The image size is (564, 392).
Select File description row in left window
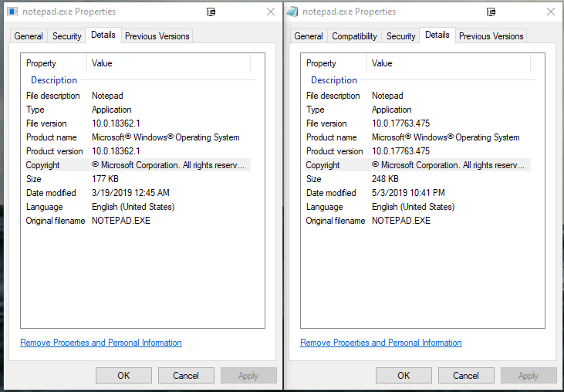[x=138, y=96]
